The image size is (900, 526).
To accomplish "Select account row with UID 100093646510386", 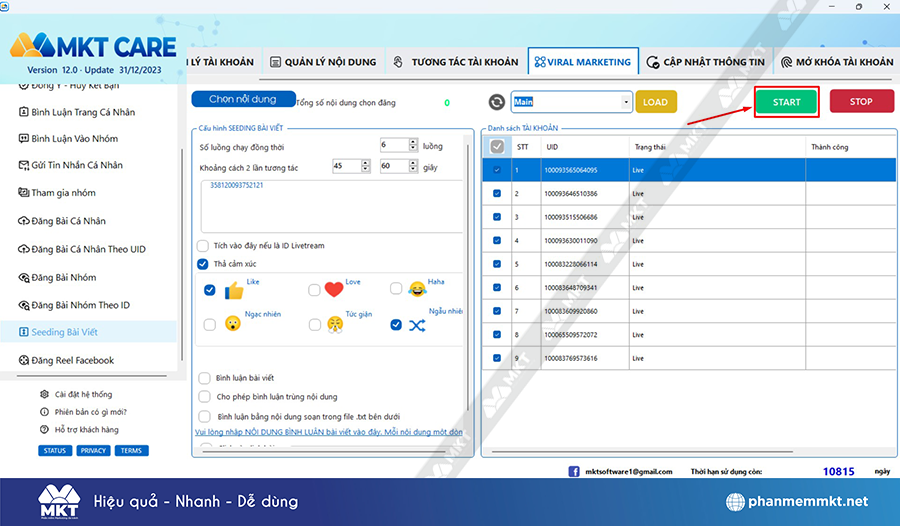I will (x=689, y=194).
